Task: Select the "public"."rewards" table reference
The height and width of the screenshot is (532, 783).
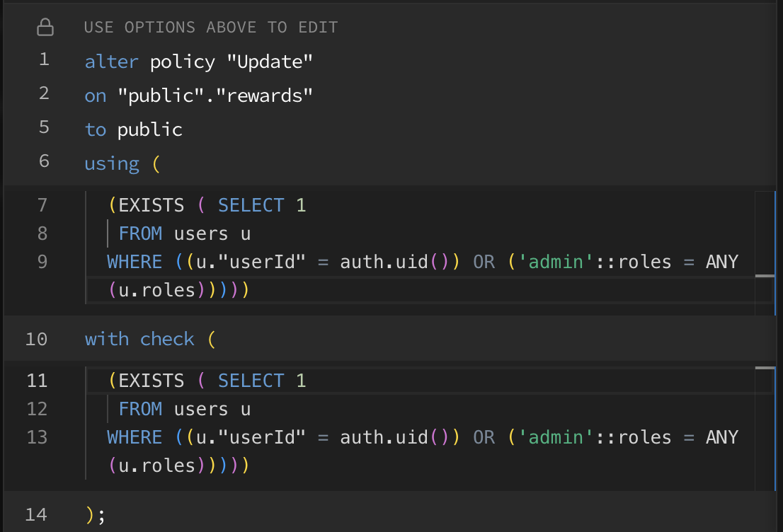Action: point(216,95)
